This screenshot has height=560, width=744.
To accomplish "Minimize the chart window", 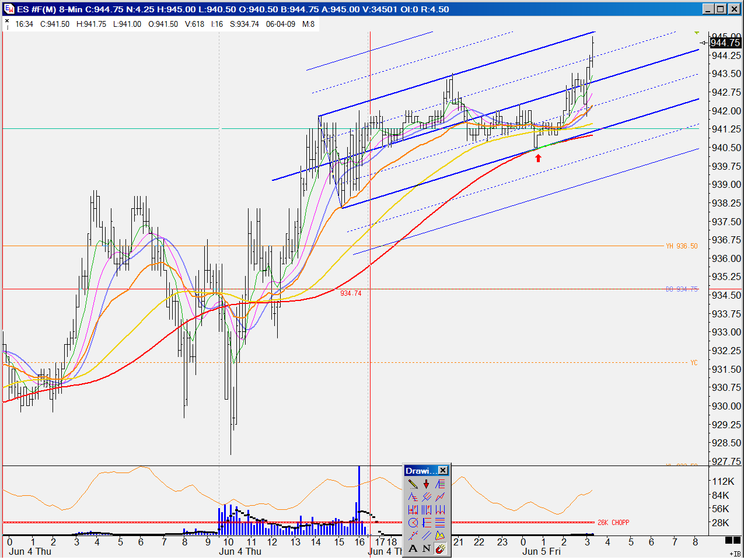I will click(x=708, y=9).
